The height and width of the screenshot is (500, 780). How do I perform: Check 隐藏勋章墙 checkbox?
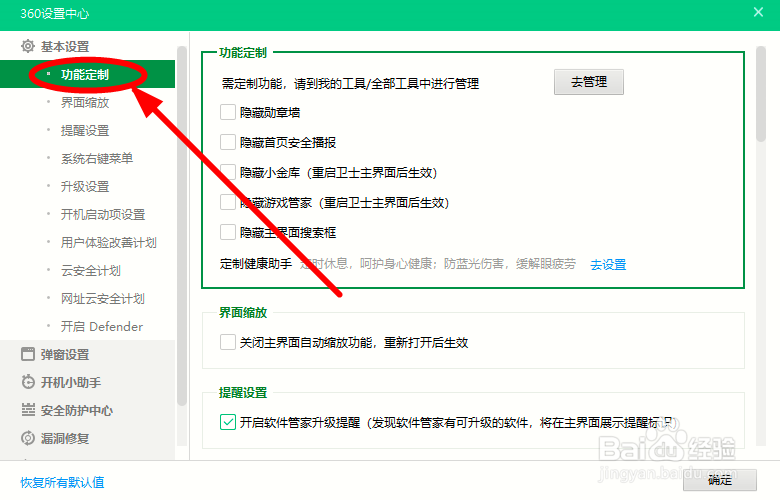[x=228, y=112]
